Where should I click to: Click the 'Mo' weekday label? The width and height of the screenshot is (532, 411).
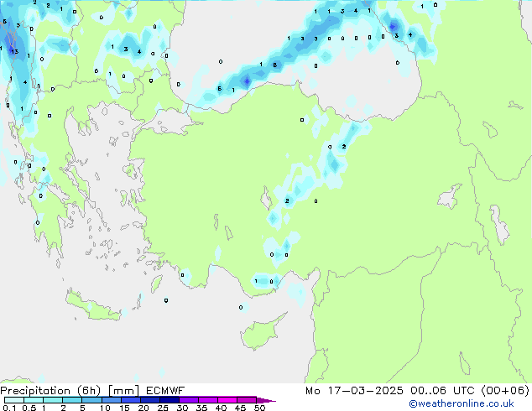(313, 391)
